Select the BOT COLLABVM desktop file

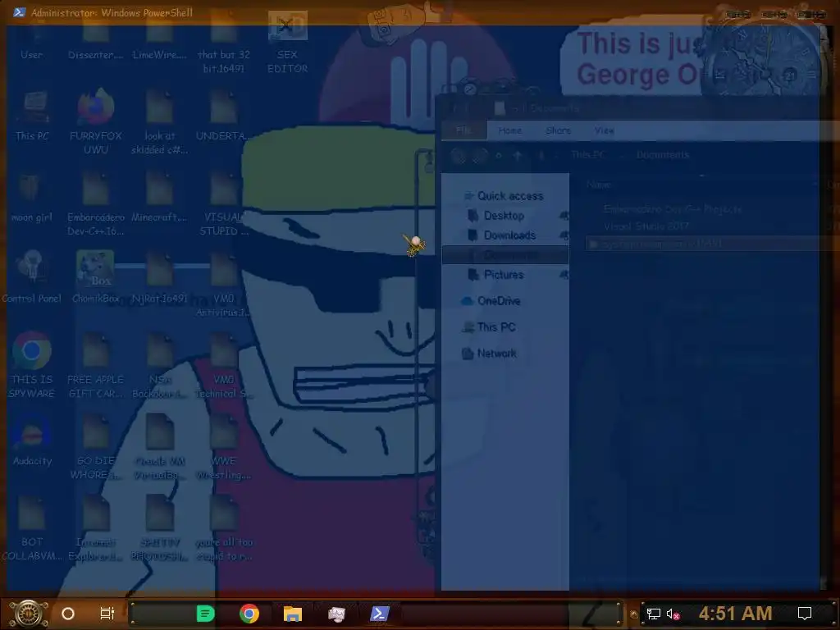tap(32, 528)
